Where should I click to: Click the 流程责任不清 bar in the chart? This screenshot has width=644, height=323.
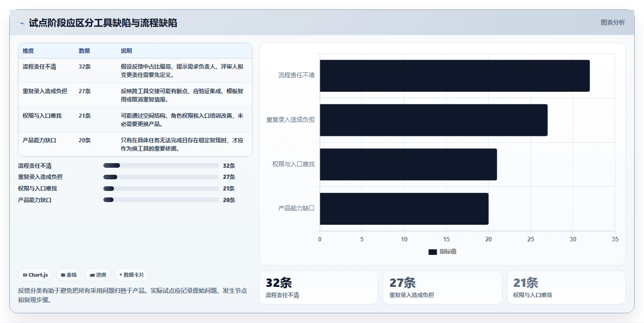pyautogui.click(x=455, y=76)
